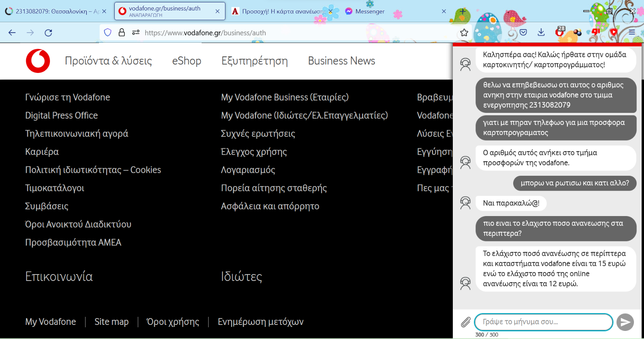Image resolution: width=644 pixels, height=339 pixels.
Task: Click the Ναι παρακαλώ@! agent reply
Action: (x=511, y=203)
